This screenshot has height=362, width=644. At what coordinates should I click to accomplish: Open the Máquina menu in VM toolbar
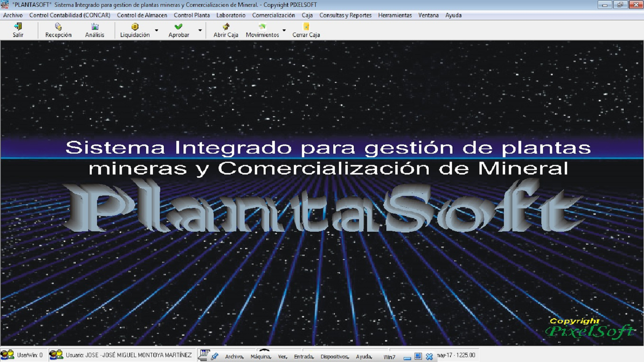click(260, 356)
